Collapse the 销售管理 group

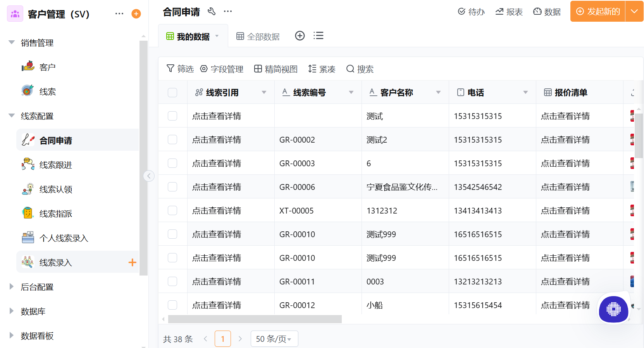click(x=12, y=42)
